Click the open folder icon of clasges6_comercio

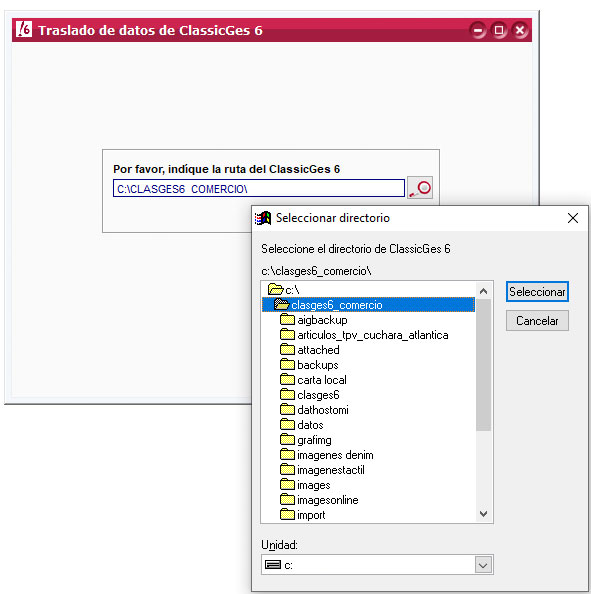click(x=281, y=305)
